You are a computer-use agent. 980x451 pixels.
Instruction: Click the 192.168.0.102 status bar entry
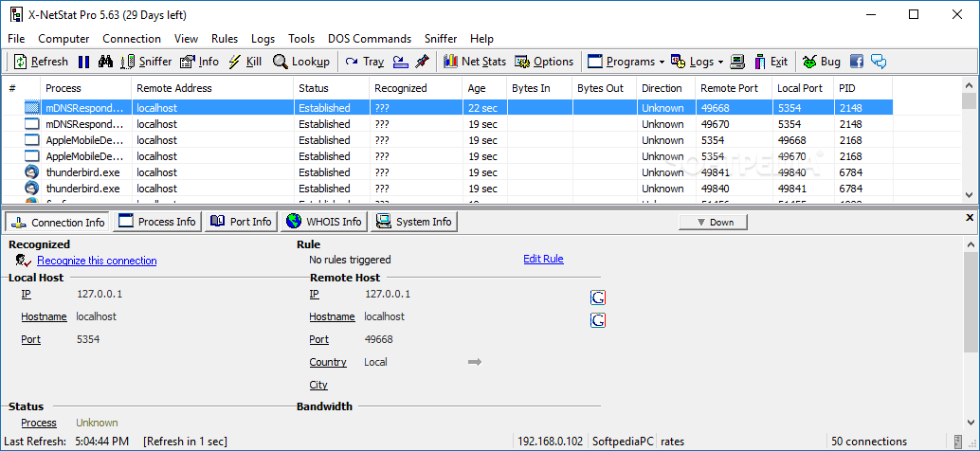click(x=551, y=442)
